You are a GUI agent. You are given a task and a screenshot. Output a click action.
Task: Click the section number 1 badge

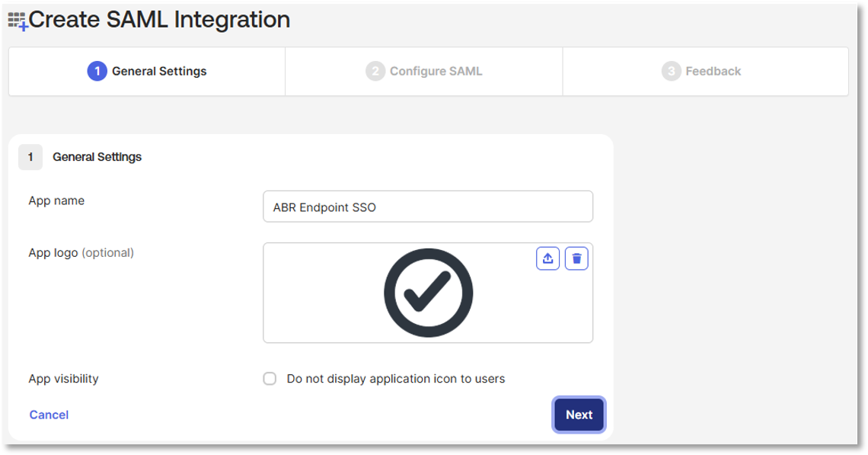point(30,157)
